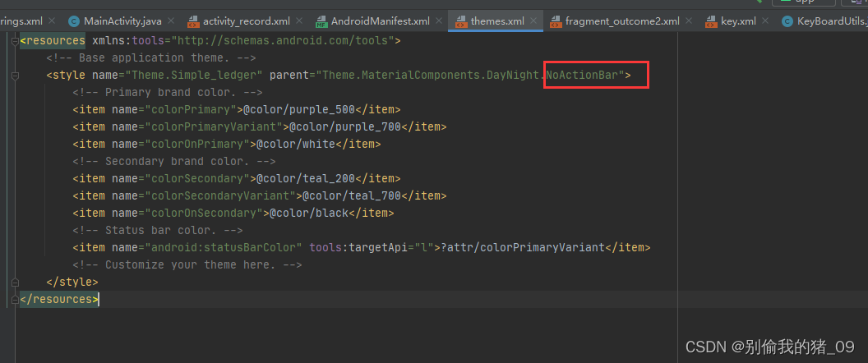Click the XML file icon on themes.xml tab
This screenshot has width=868, height=363.
(460, 21)
